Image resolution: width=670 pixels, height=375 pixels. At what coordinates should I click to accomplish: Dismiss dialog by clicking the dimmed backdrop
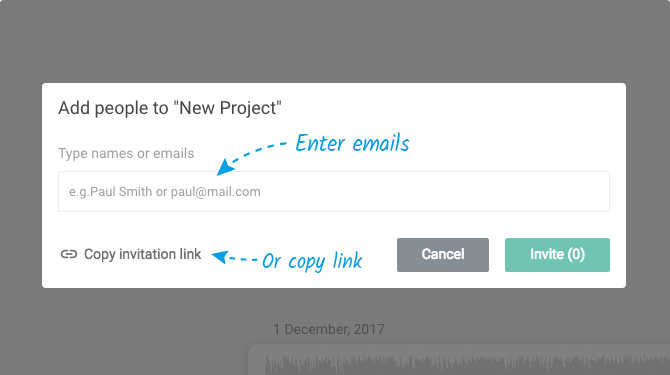click(x=333, y=43)
